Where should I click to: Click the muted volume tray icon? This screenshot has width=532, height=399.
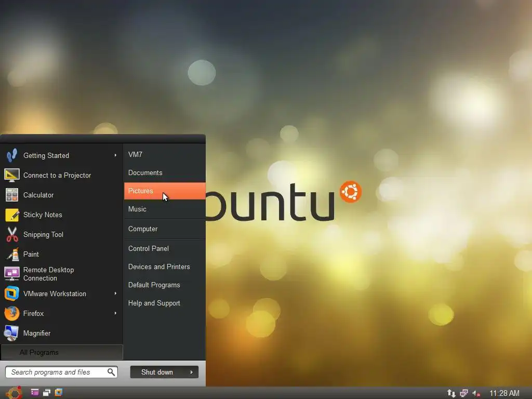[476, 393]
